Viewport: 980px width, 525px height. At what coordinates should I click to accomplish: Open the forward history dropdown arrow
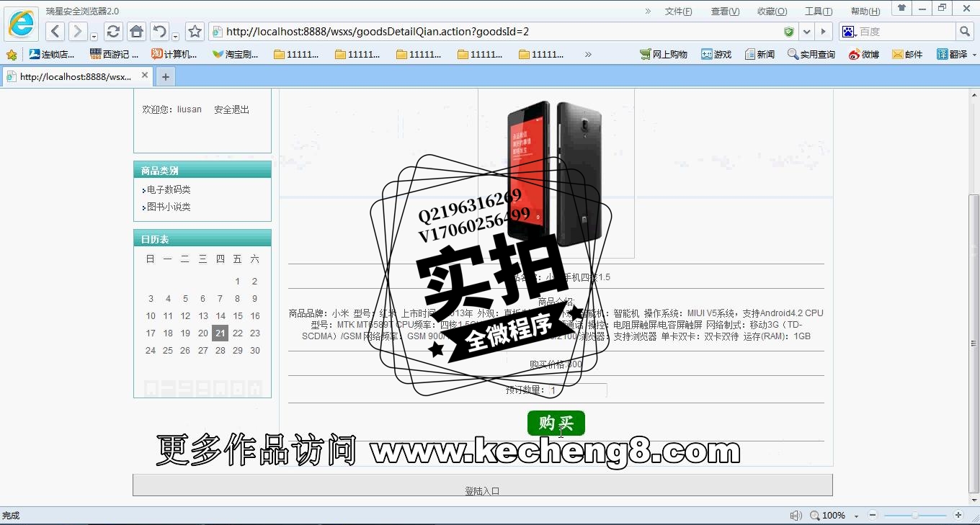(x=94, y=35)
